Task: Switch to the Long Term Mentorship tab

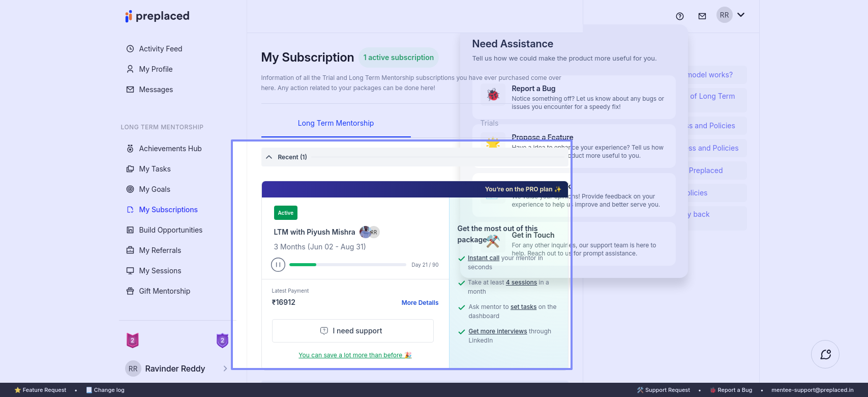Action: (x=336, y=123)
